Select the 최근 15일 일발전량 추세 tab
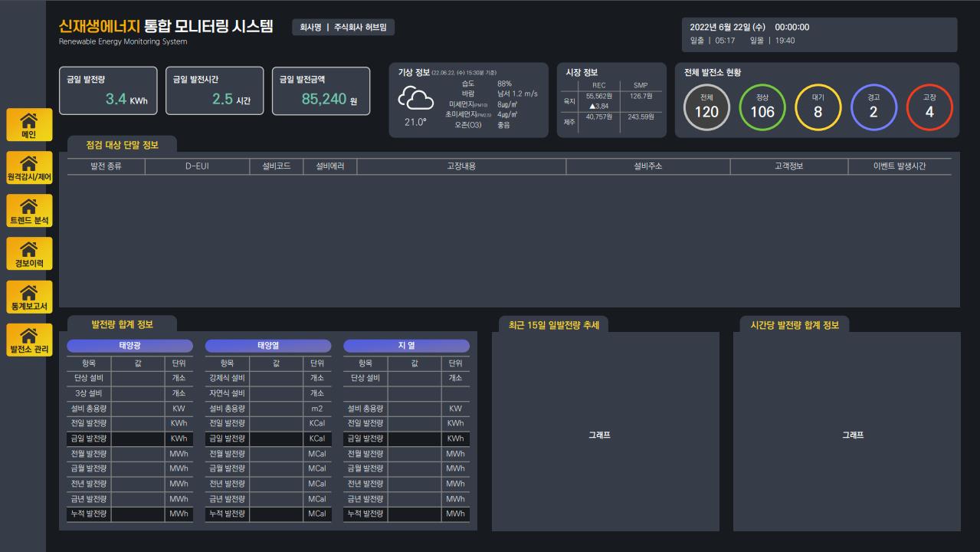 point(554,324)
